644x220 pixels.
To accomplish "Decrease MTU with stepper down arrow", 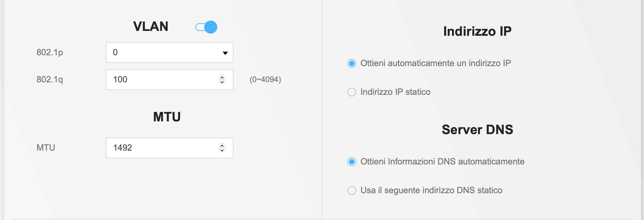I will click(x=222, y=150).
